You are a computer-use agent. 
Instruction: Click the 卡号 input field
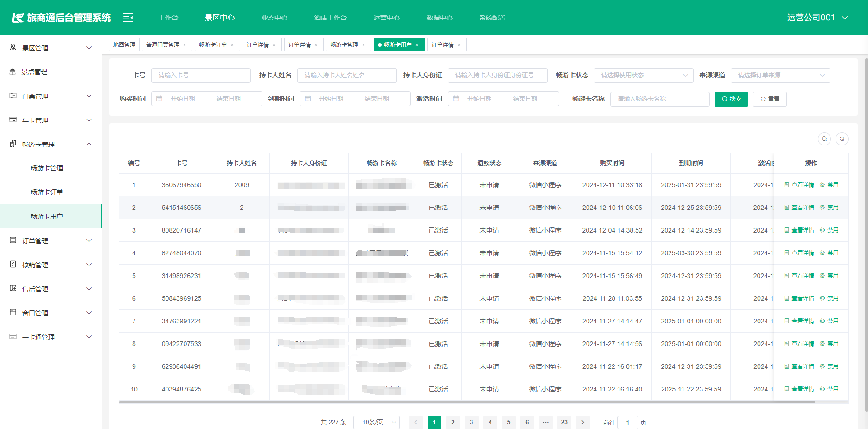201,75
